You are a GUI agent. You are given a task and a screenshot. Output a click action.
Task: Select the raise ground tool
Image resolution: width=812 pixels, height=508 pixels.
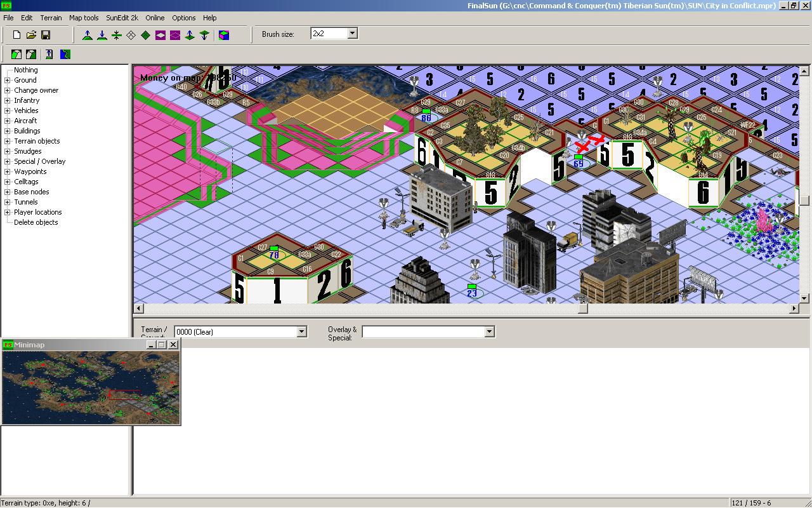pyautogui.click(x=88, y=35)
